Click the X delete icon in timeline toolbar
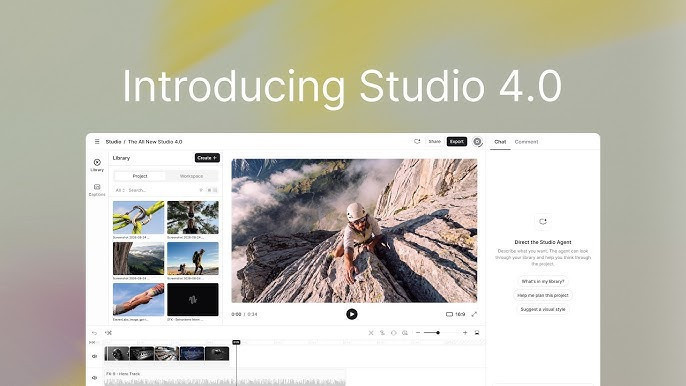This screenshot has width=686, height=386. (x=371, y=333)
